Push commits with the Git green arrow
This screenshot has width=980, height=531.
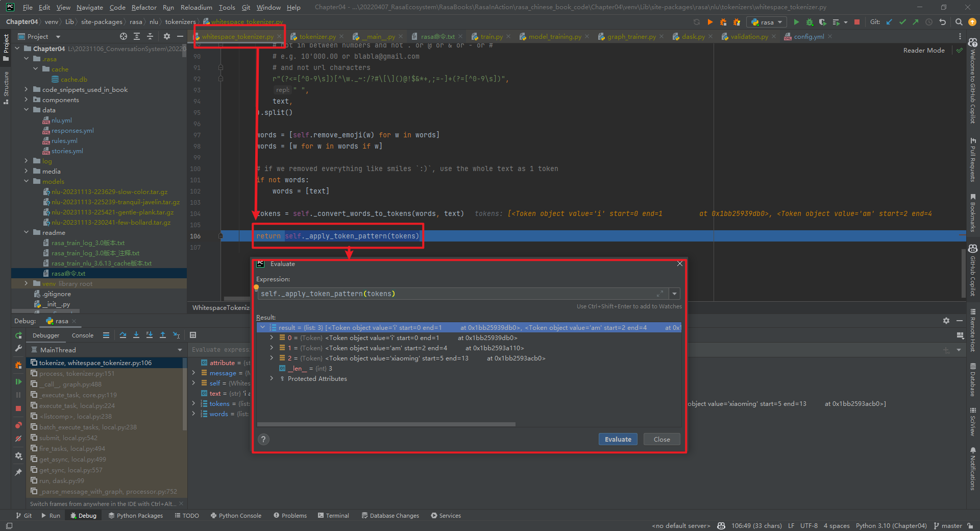click(916, 22)
